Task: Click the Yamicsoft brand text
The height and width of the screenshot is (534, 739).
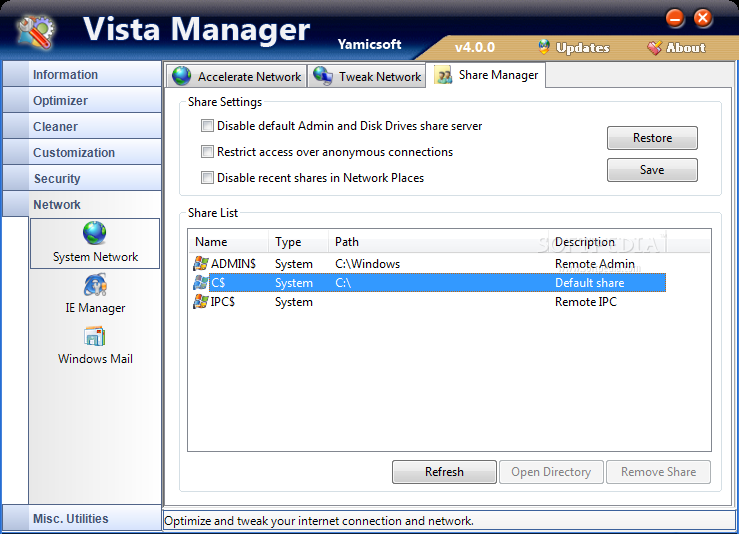Action: point(370,44)
